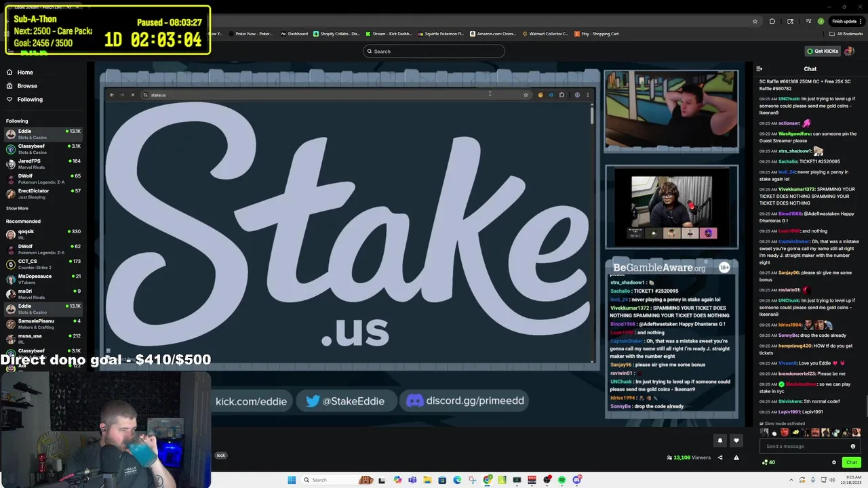Open the profile avatar menu
The height and width of the screenshot is (488, 868).
[x=849, y=51]
